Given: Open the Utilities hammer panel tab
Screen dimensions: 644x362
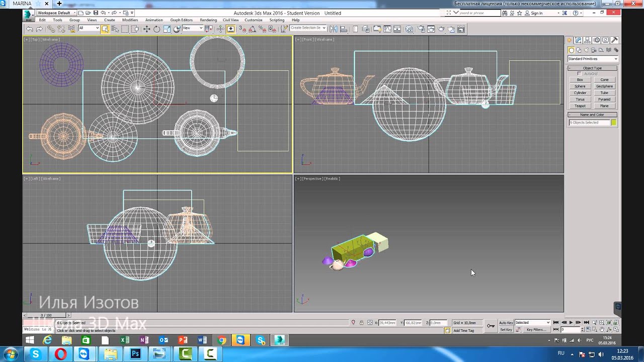Looking at the screenshot, I should [x=614, y=40].
